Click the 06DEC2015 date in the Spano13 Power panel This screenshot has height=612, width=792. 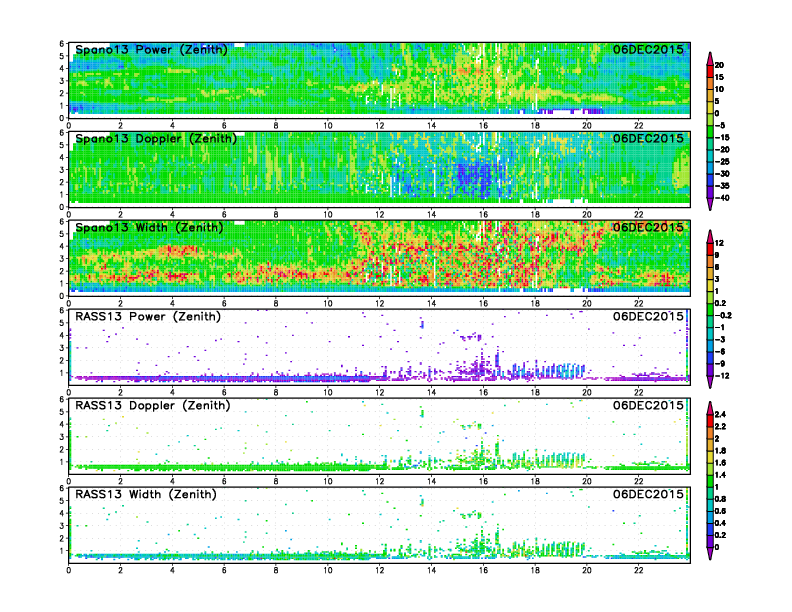tap(648, 49)
